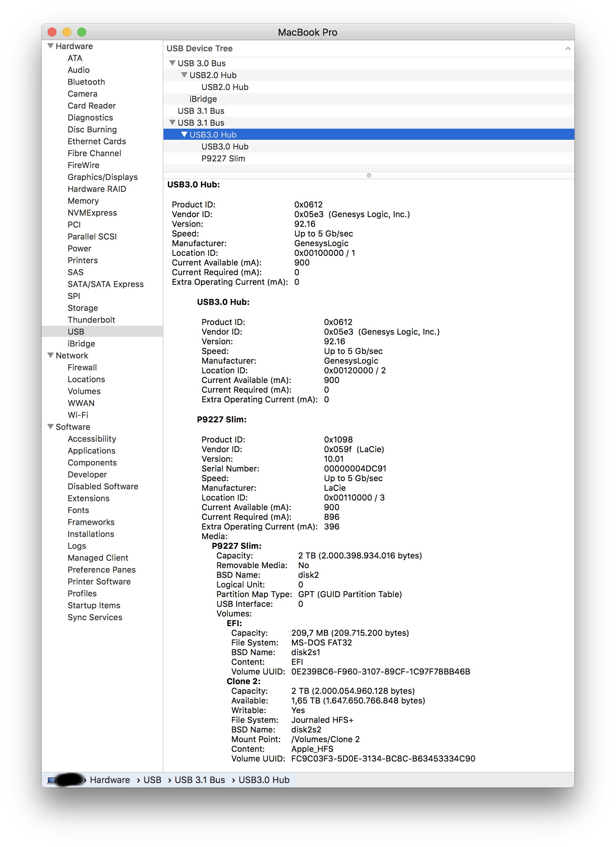Image resolution: width=616 pixels, height=847 pixels.
Task: Select Diagnostics in the sidebar
Action: [x=90, y=117]
